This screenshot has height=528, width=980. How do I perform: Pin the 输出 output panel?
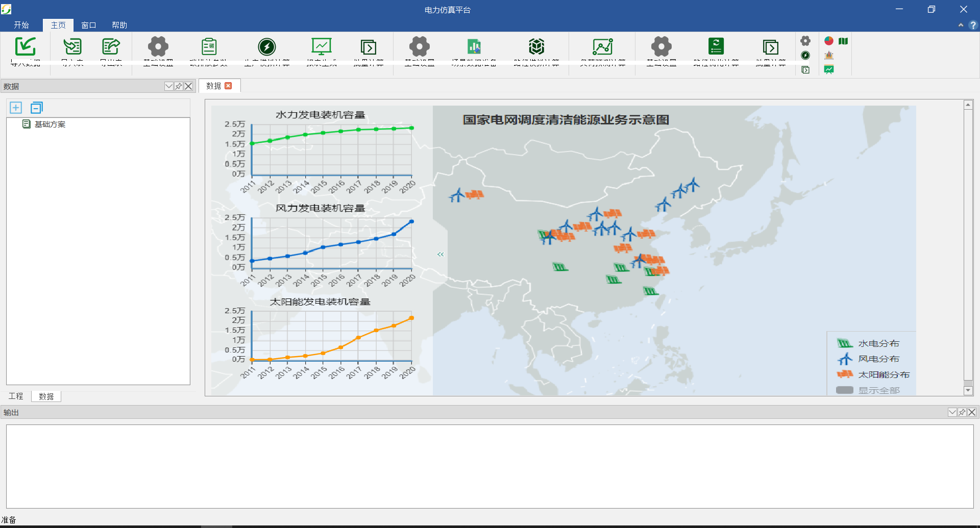click(x=962, y=412)
